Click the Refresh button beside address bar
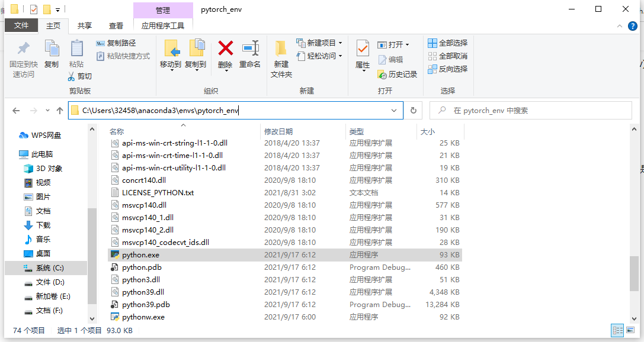 (x=414, y=110)
